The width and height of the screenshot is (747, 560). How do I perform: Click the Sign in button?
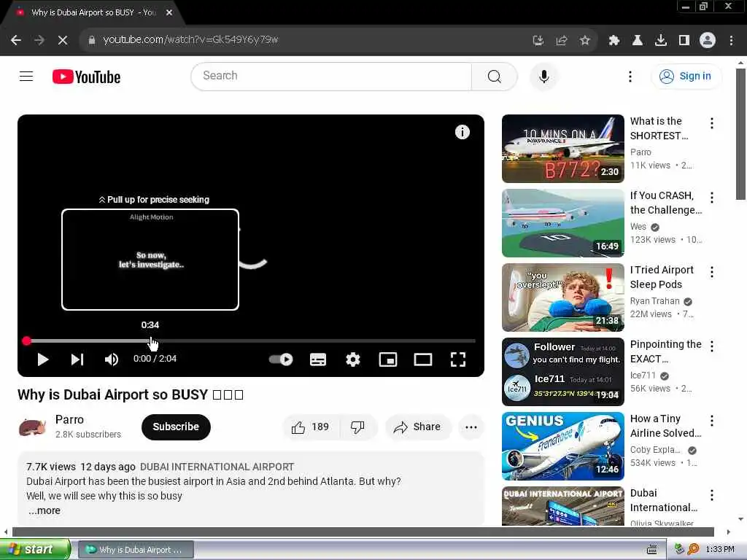click(686, 76)
